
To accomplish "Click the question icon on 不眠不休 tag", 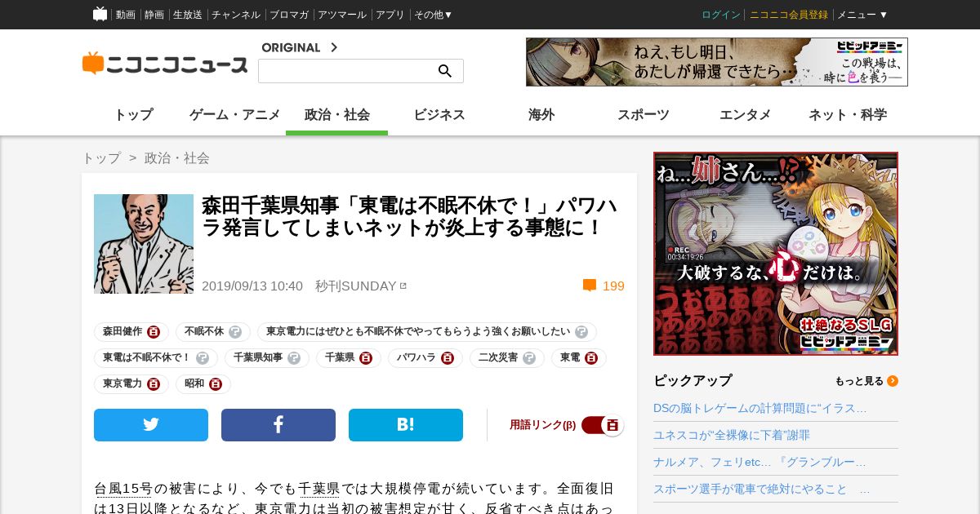I will point(235,332).
